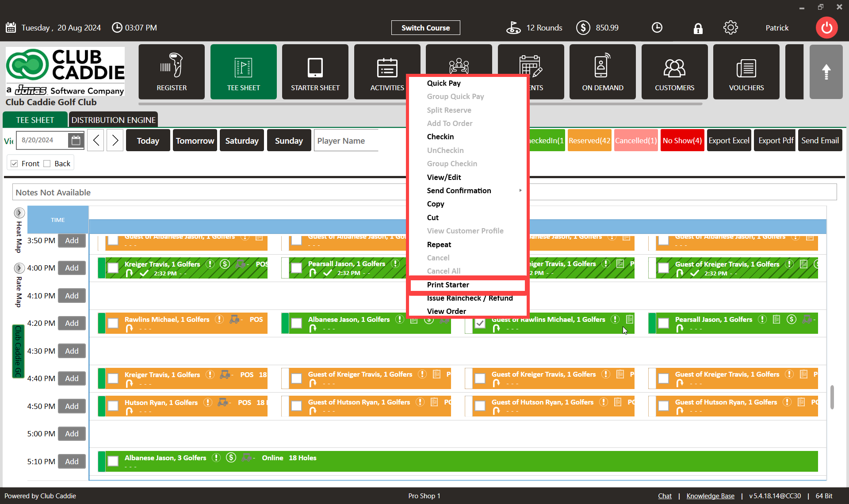Open settings gear in top bar
Viewport: 849px width, 504px height.
click(x=730, y=28)
